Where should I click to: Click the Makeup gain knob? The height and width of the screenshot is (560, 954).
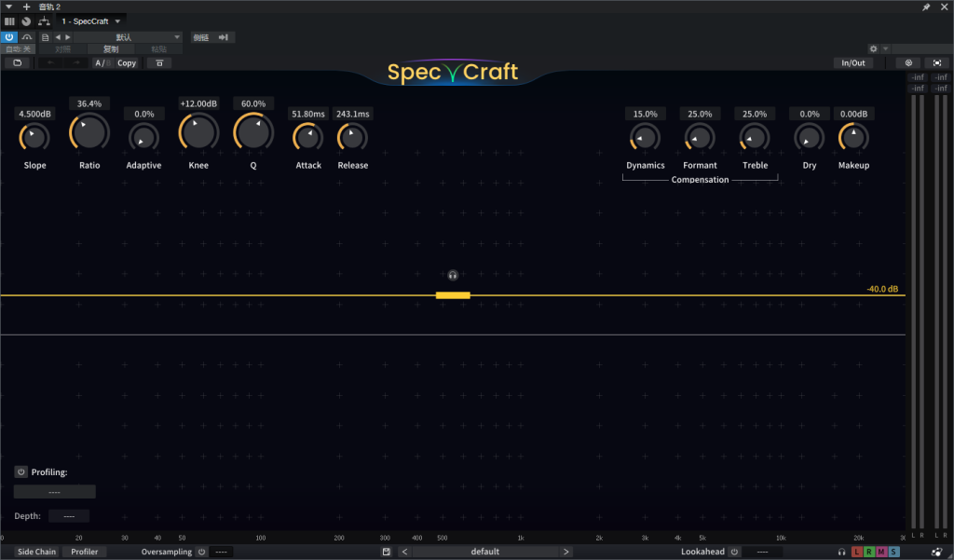(x=853, y=138)
